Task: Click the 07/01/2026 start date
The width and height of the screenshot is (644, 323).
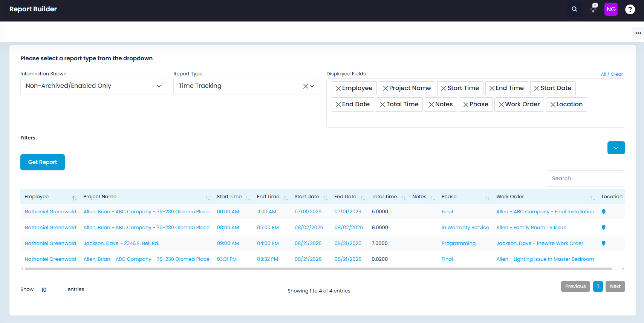Action: tap(308, 212)
